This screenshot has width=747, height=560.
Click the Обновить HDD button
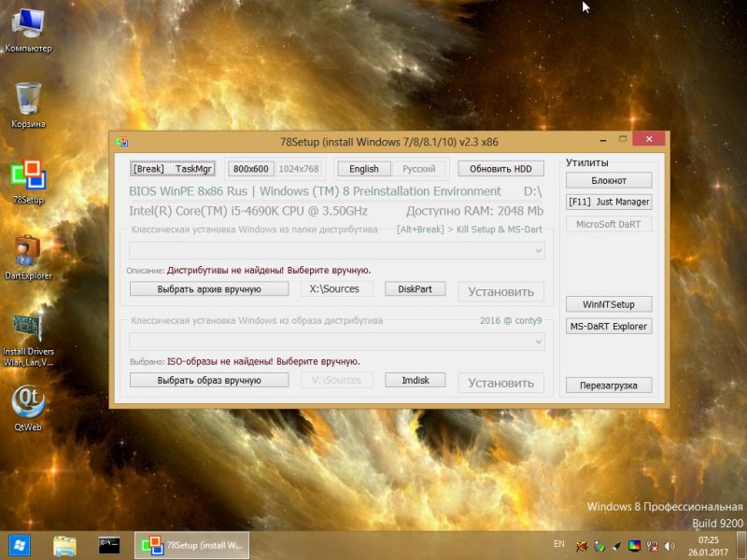coord(500,169)
